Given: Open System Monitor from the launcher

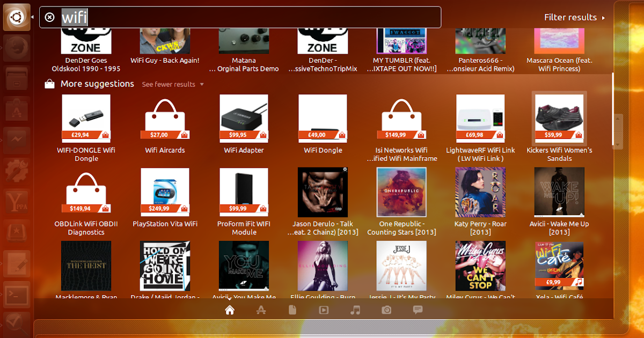Looking at the screenshot, I should click(17, 140).
